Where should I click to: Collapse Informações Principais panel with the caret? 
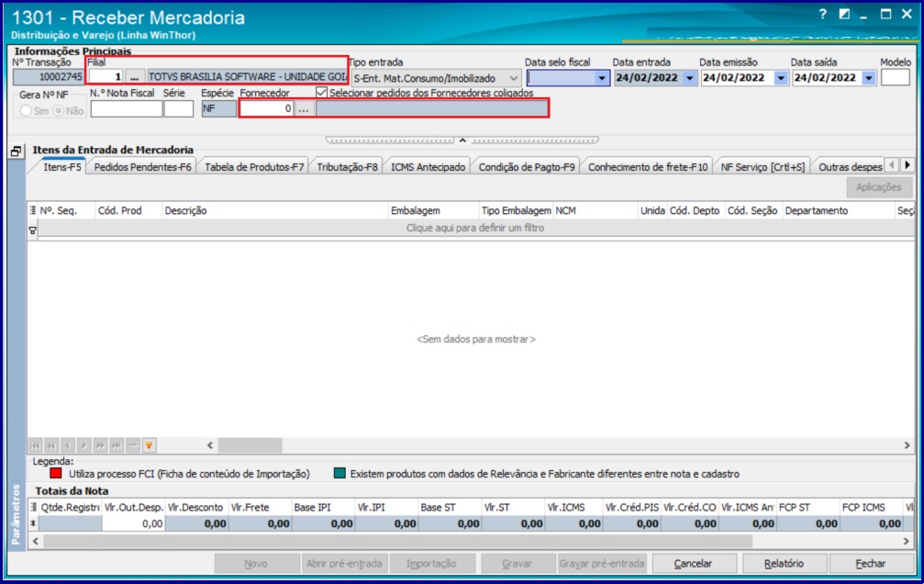[462, 140]
